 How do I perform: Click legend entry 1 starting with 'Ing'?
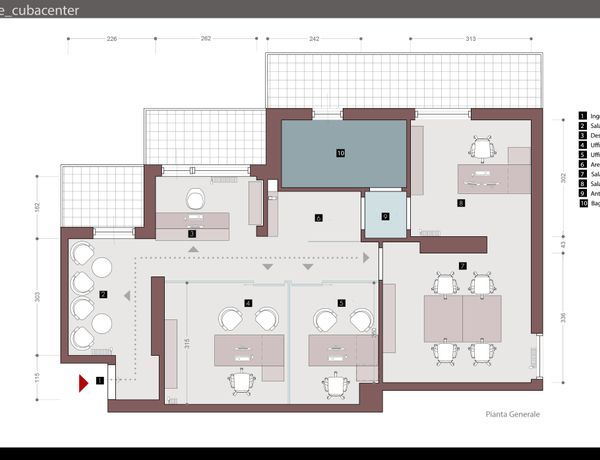589,117
